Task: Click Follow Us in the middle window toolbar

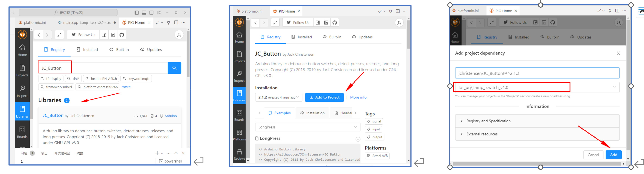Action: point(298,22)
